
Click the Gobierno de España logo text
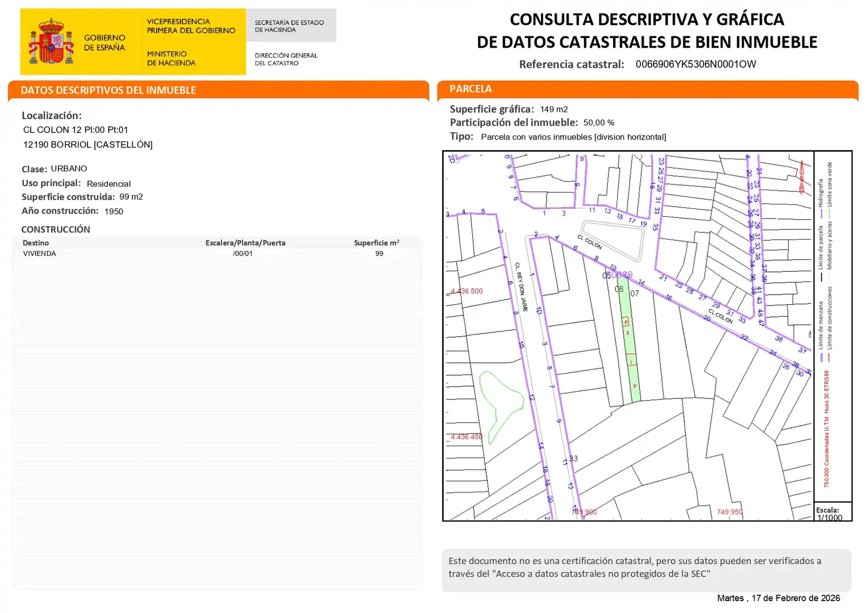tap(104, 43)
